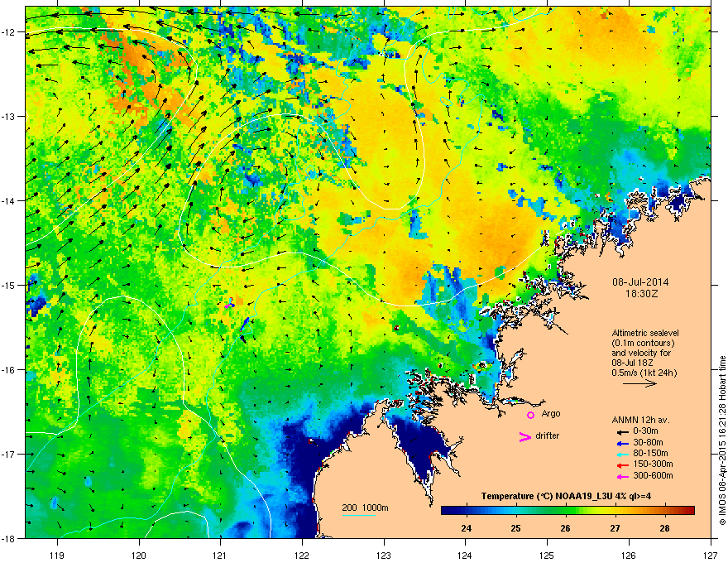The width and height of the screenshot is (728, 563).
Task: Click the longitude axis label 122
Action: point(302,556)
